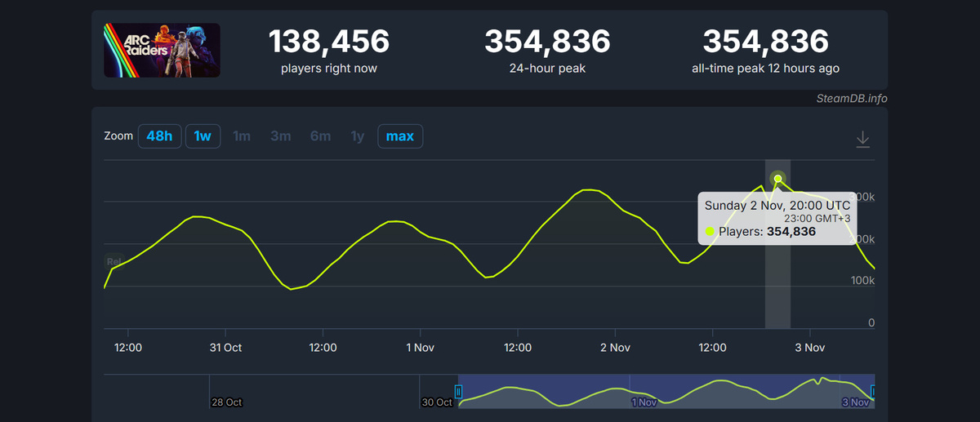Set chart zoom to 1y
Viewport: 980px width, 422px height.
357,135
